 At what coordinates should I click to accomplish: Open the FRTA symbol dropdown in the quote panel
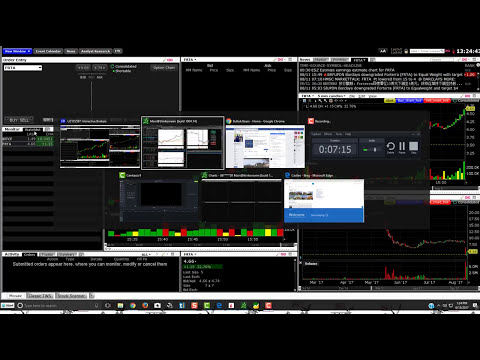[x=190, y=60]
